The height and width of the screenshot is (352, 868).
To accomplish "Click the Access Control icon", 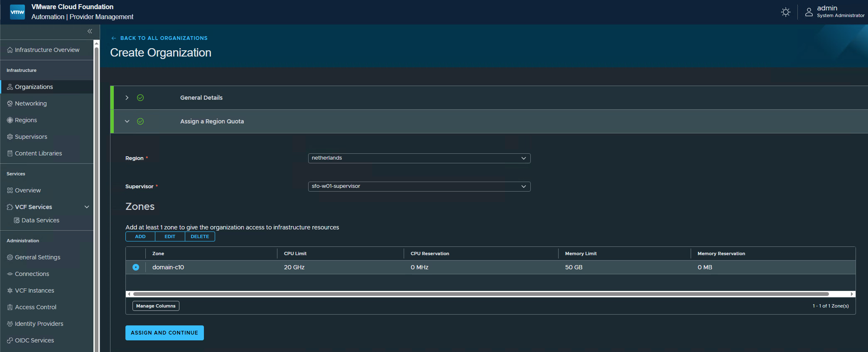I will click(x=10, y=307).
